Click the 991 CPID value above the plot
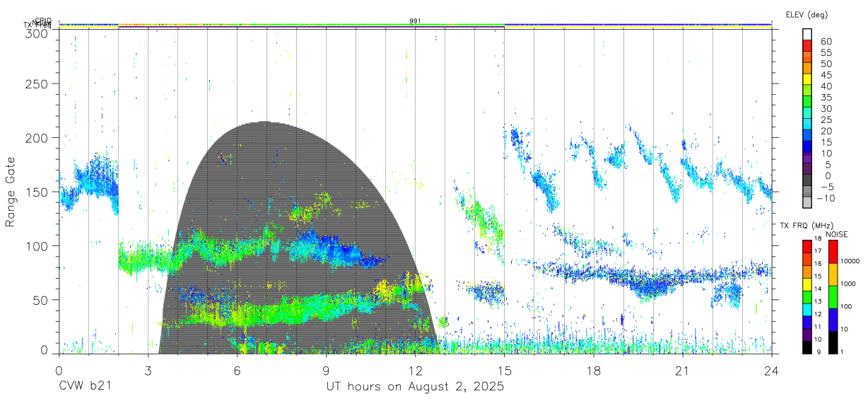 (x=416, y=21)
